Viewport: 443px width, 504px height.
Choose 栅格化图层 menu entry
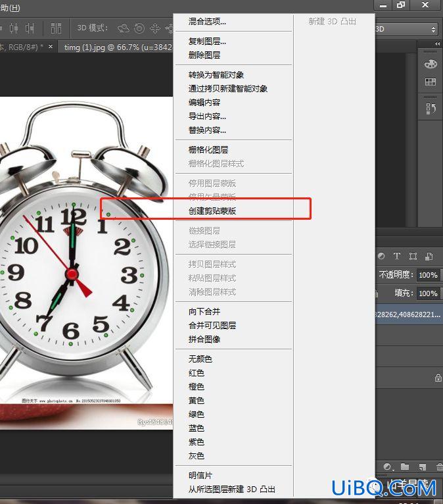[x=233, y=150]
